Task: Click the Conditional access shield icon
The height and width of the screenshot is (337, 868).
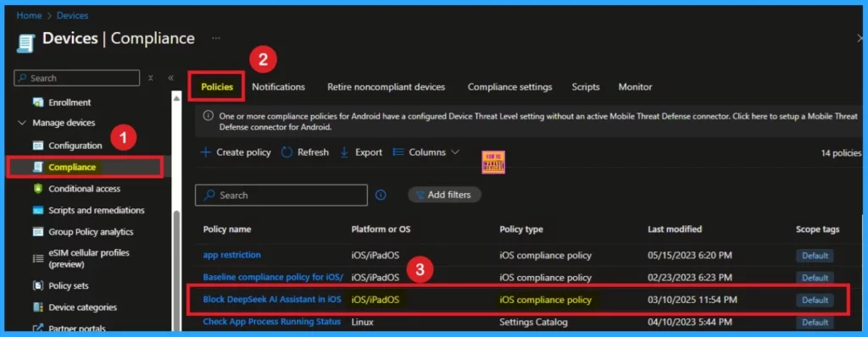Action: [37, 189]
